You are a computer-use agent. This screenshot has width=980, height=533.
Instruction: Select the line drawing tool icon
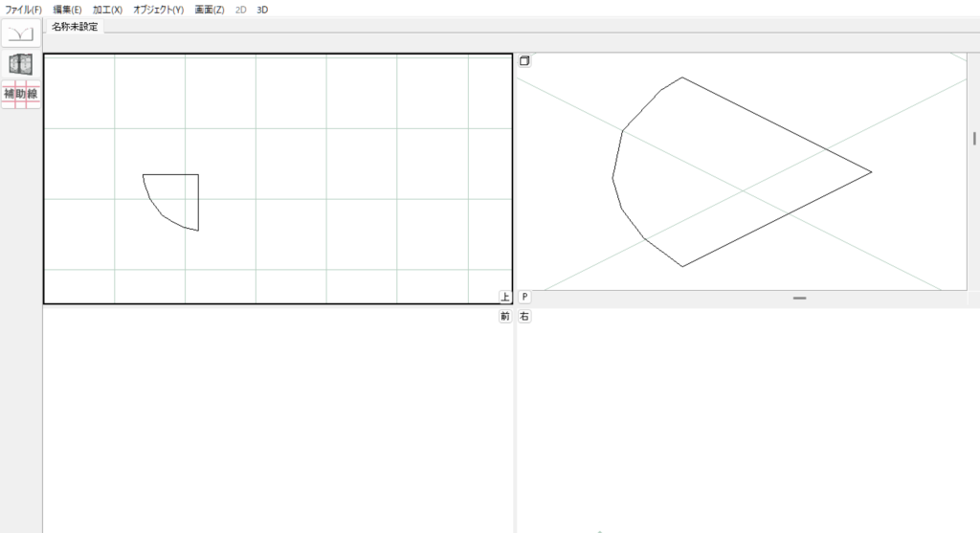click(x=20, y=33)
